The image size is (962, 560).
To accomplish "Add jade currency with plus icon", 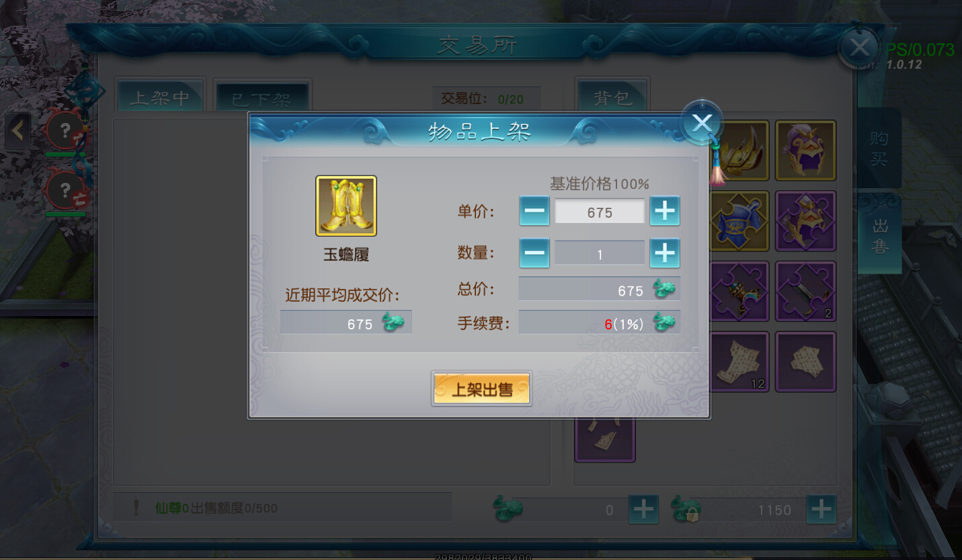I will 643,510.
